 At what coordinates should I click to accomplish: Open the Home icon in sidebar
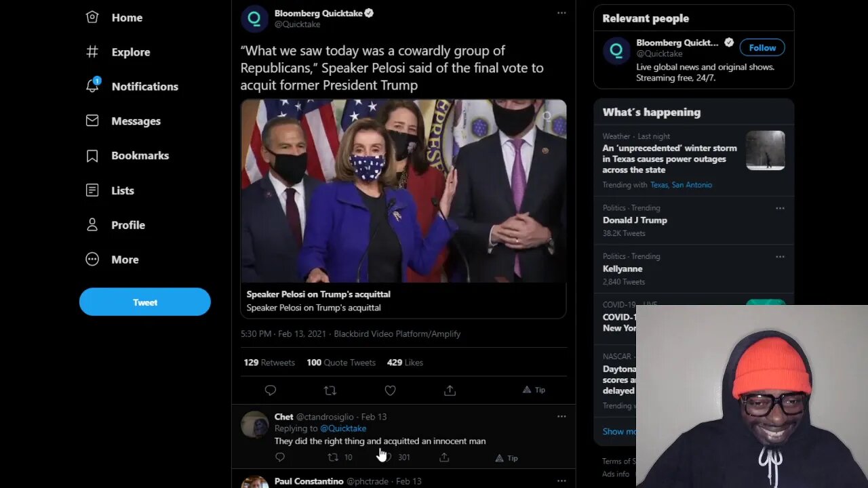click(x=92, y=17)
